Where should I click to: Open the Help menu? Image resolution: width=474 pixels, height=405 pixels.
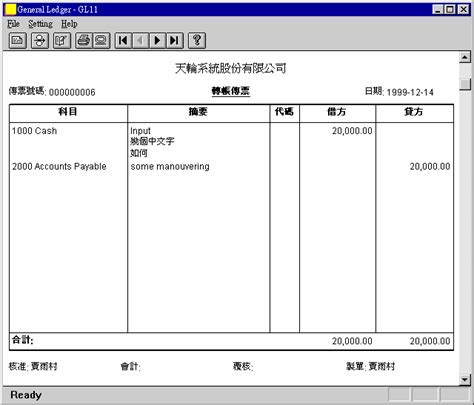[69, 24]
